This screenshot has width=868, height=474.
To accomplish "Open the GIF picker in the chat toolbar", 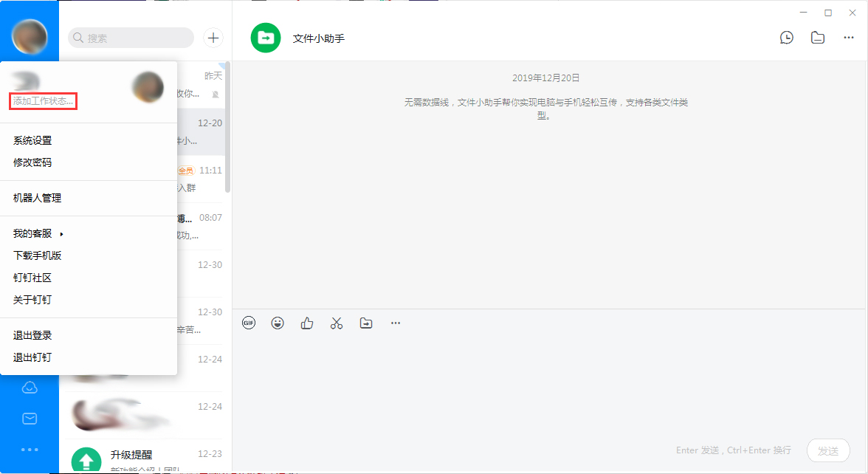I will (x=249, y=323).
